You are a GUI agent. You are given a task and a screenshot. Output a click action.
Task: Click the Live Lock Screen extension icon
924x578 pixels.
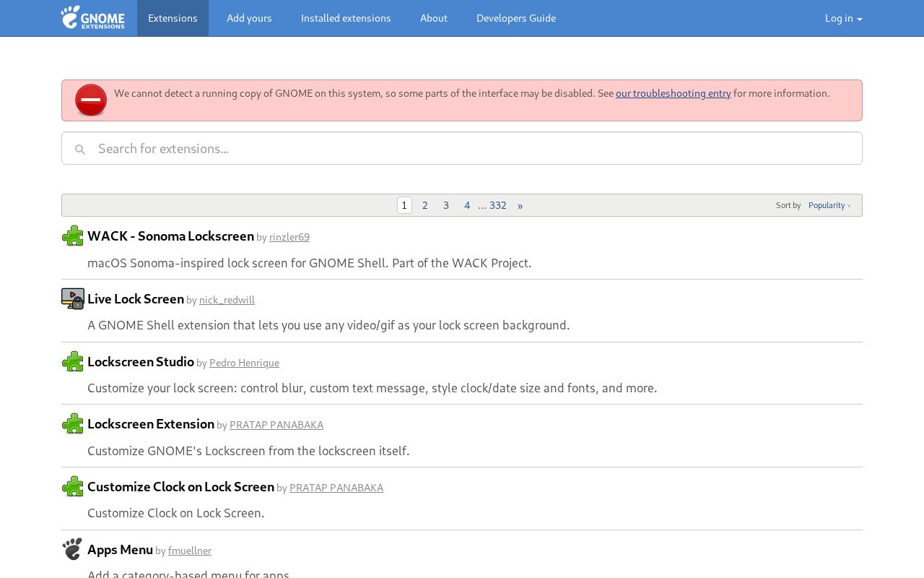tap(73, 298)
